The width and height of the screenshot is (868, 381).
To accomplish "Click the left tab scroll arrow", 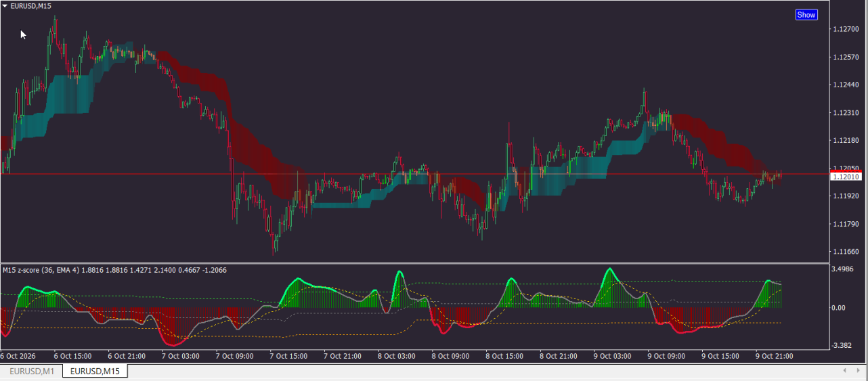I will pyautogui.click(x=844, y=371).
